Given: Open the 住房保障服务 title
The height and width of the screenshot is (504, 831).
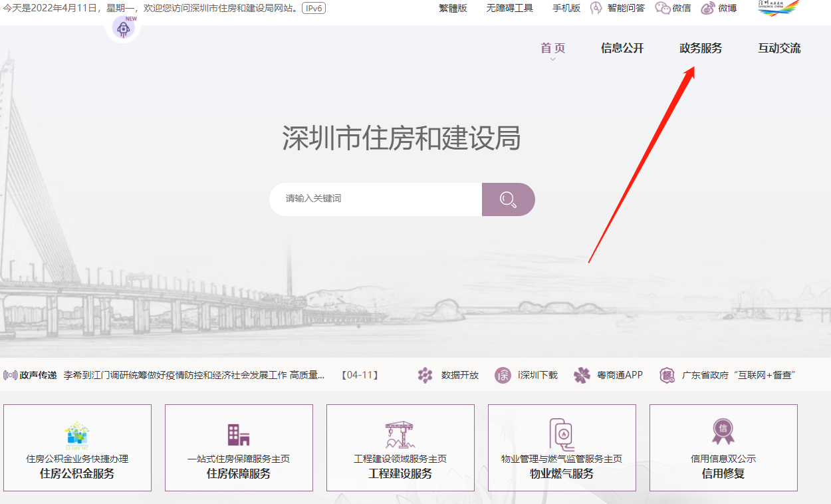Looking at the screenshot, I should pyautogui.click(x=239, y=473).
